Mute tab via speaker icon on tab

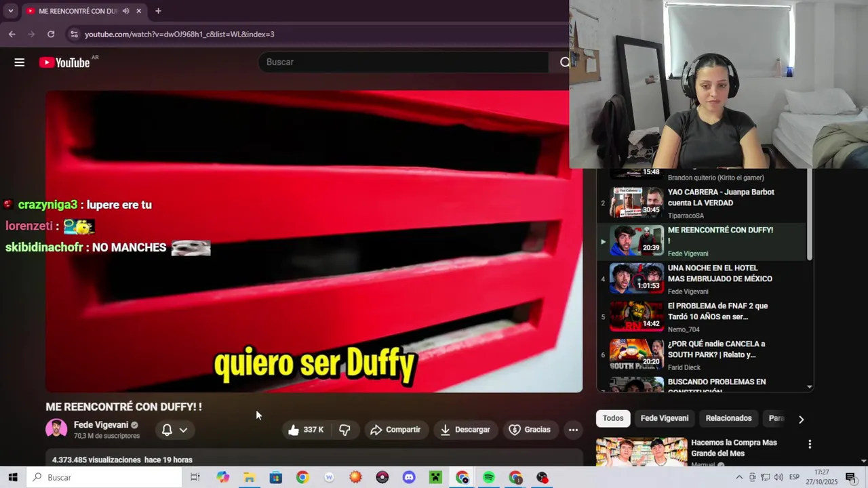(125, 11)
